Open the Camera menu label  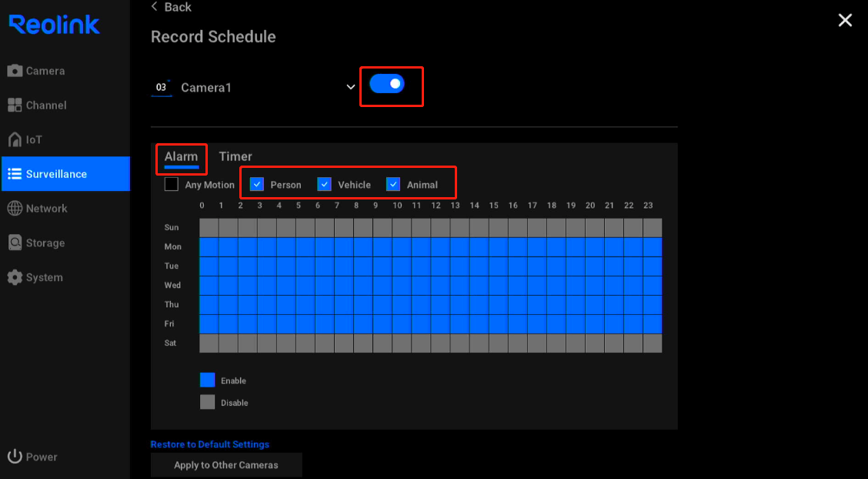pyautogui.click(x=45, y=71)
